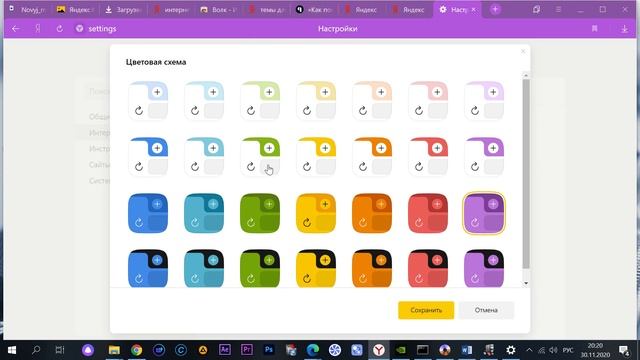Click the dialog scrollbar down arrow
The height and width of the screenshot is (360, 640).
(x=526, y=283)
